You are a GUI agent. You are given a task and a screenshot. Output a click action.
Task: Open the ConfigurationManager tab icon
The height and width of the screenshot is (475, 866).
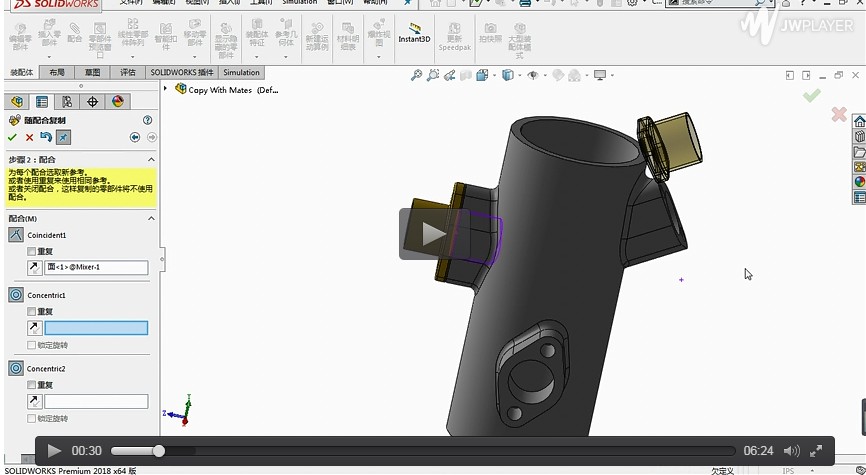tap(67, 101)
